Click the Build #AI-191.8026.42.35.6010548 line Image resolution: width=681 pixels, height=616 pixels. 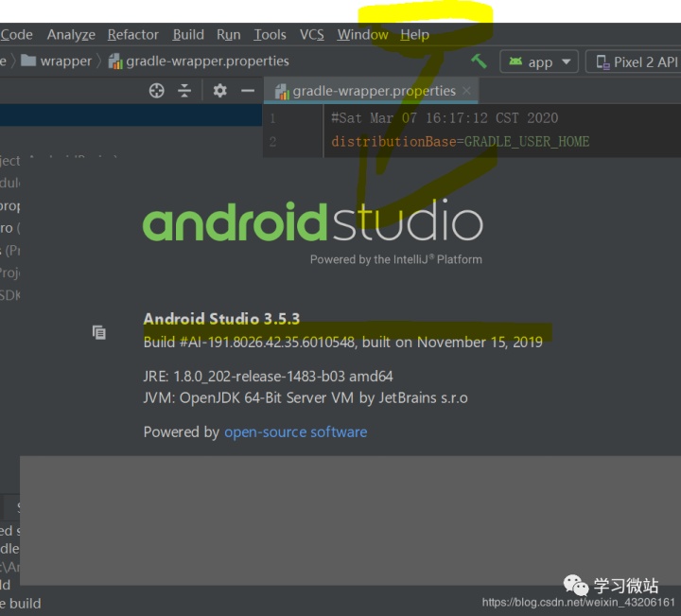tap(342, 343)
